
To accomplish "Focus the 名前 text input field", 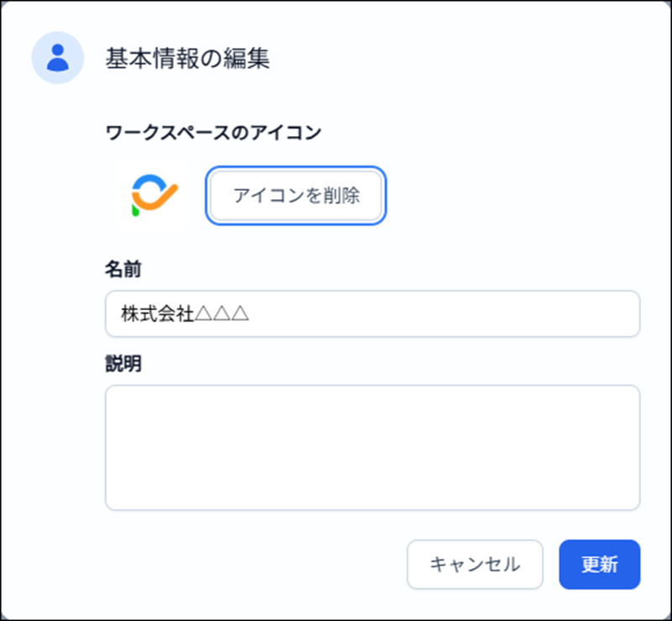I will click(372, 314).
